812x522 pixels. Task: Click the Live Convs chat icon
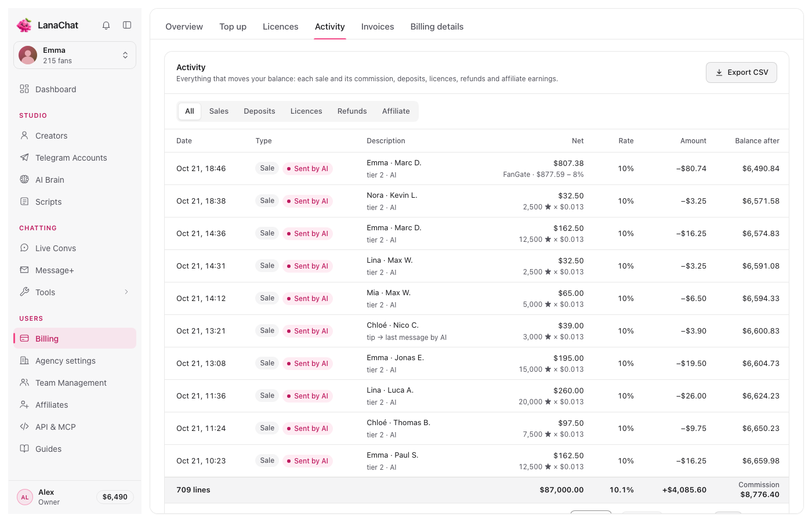pyautogui.click(x=24, y=248)
